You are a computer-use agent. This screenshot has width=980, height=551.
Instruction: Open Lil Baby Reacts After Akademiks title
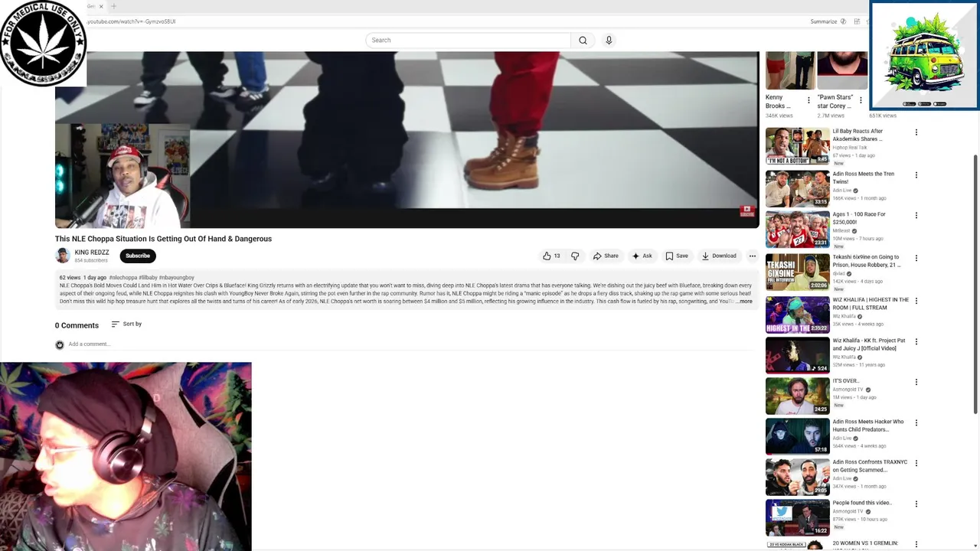pyautogui.click(x=858, y=135)
